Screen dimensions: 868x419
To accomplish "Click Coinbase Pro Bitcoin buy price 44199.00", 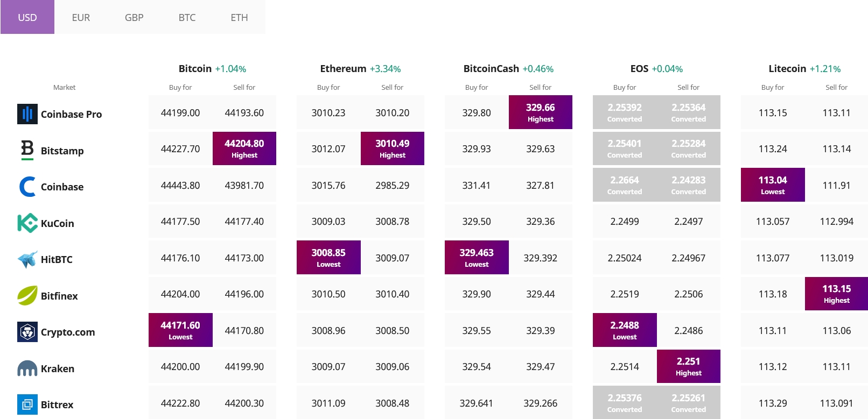I will pos(180,113).
